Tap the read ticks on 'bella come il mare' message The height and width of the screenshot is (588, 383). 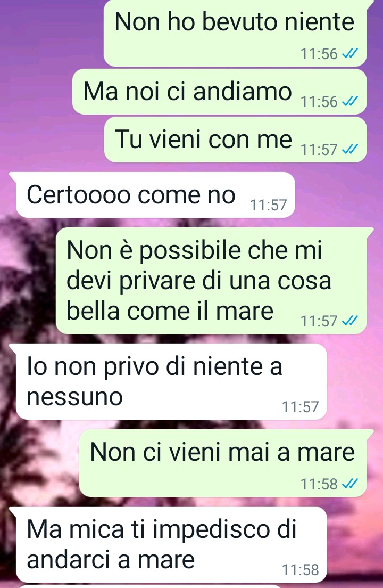tap(350, 321)
